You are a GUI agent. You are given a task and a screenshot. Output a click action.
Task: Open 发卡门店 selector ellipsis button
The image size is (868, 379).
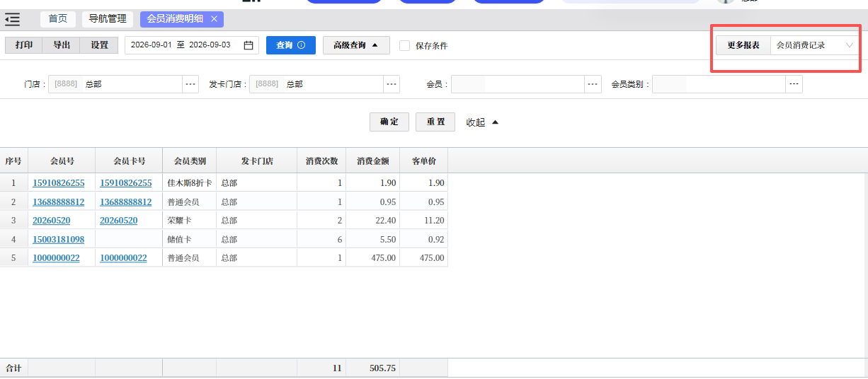pos(392,84)
